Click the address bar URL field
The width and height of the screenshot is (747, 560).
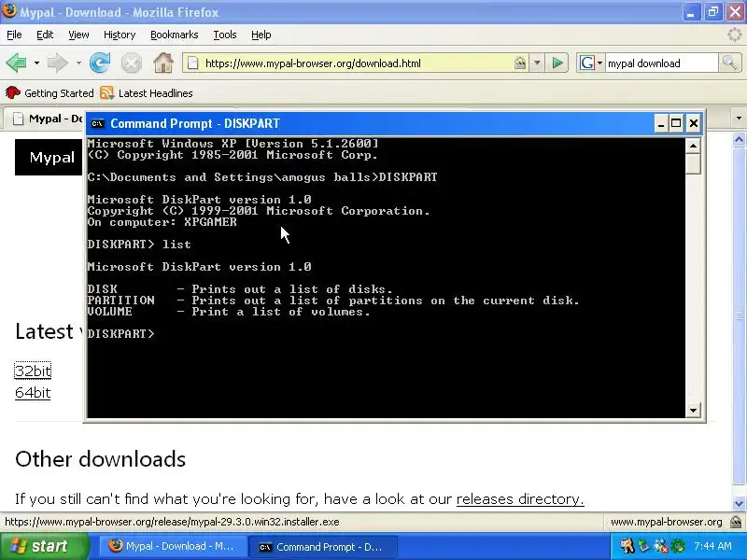[x=358, y=63]
